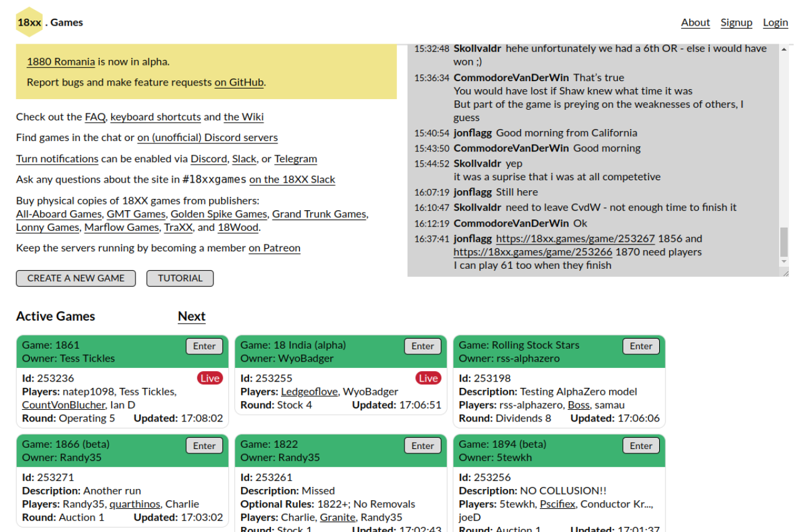Click the chat scrollbar down arrow
Viewport: 799px width, 532px height.
pos(784,263)
